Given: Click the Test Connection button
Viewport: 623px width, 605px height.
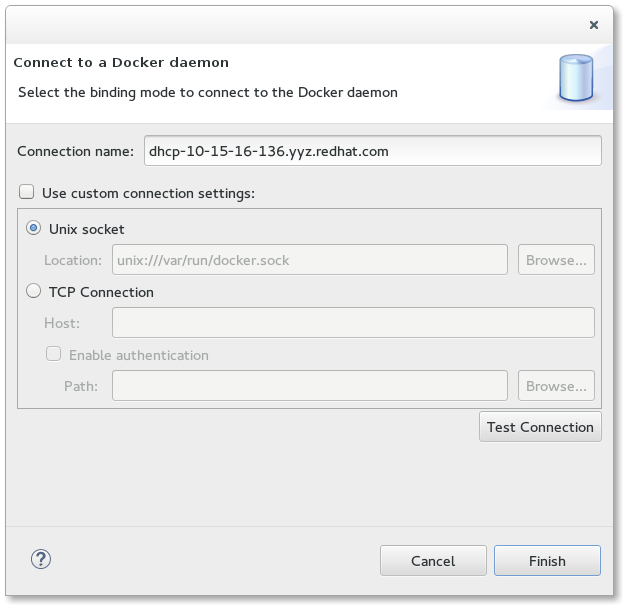Looking at the screenshot, I should coord(540,427).
